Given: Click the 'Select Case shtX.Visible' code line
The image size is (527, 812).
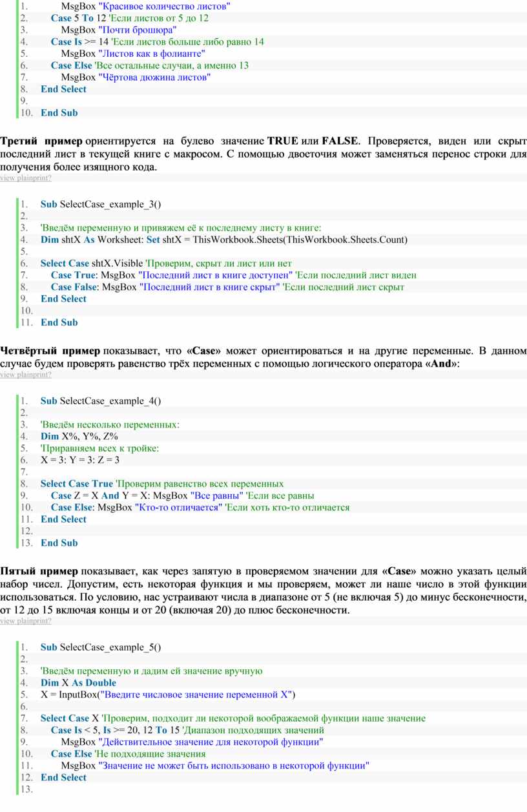Looking at the screenshot, I should [166, 264].
